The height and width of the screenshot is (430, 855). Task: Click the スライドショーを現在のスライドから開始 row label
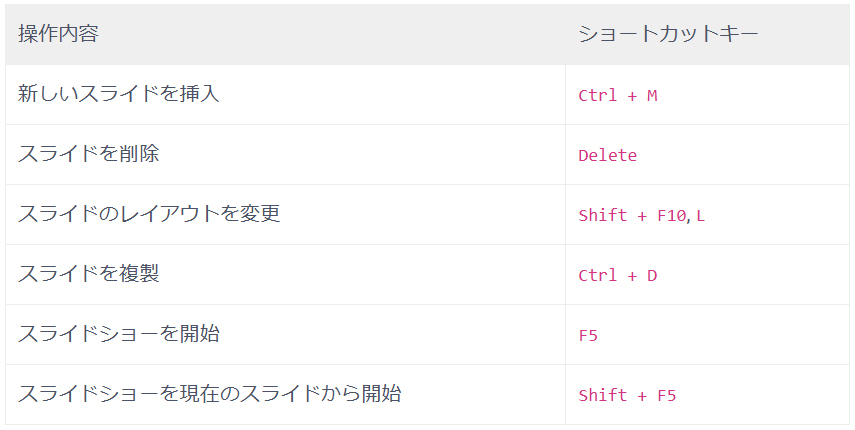209,394
